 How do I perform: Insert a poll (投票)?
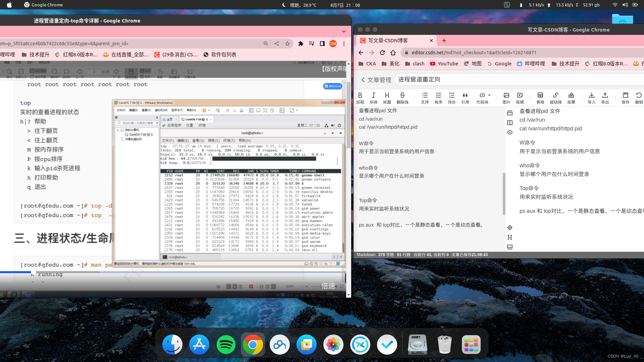(571, 98)
